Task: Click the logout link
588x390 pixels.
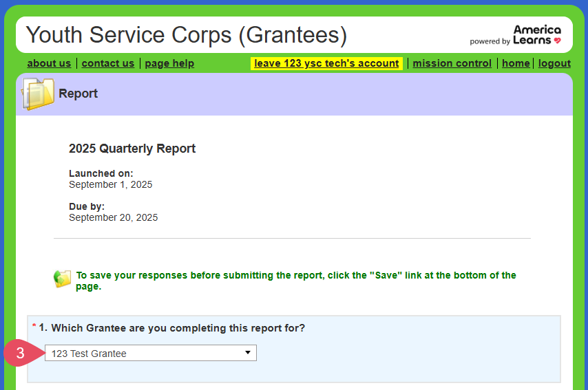Action: [x=555, y=63]
